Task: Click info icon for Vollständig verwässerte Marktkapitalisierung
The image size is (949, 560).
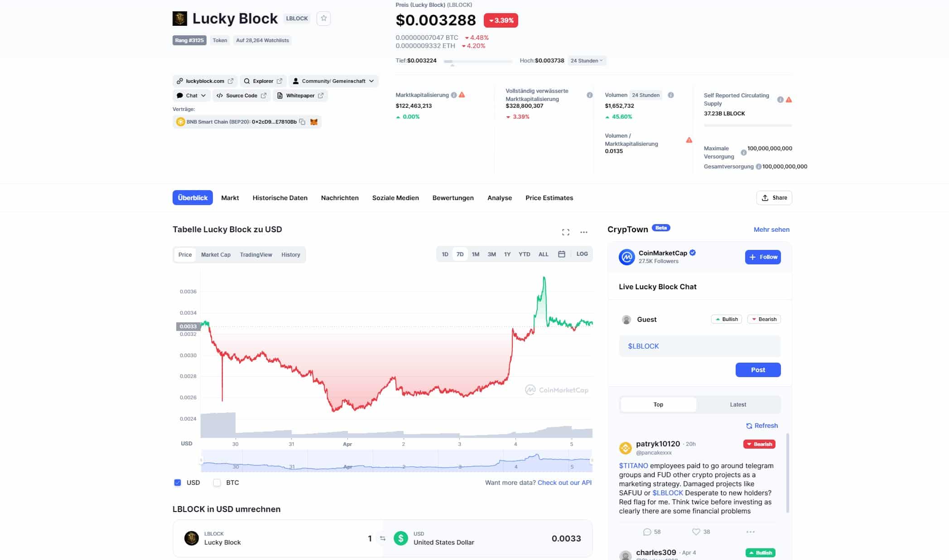Action: pos(589,95)
